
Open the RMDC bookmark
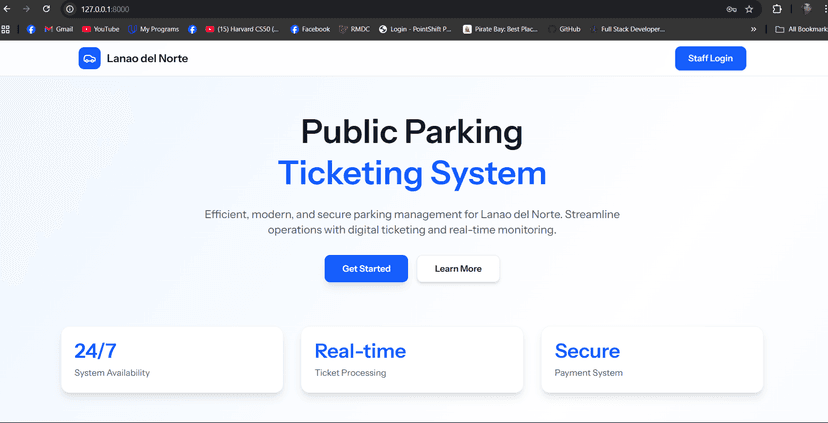355,30
